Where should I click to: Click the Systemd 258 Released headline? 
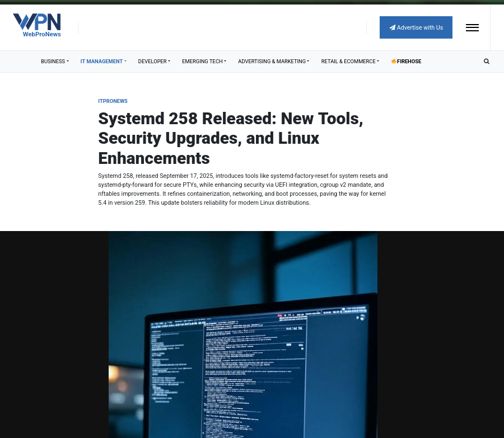pyautogui.click(x=231, y=138)
